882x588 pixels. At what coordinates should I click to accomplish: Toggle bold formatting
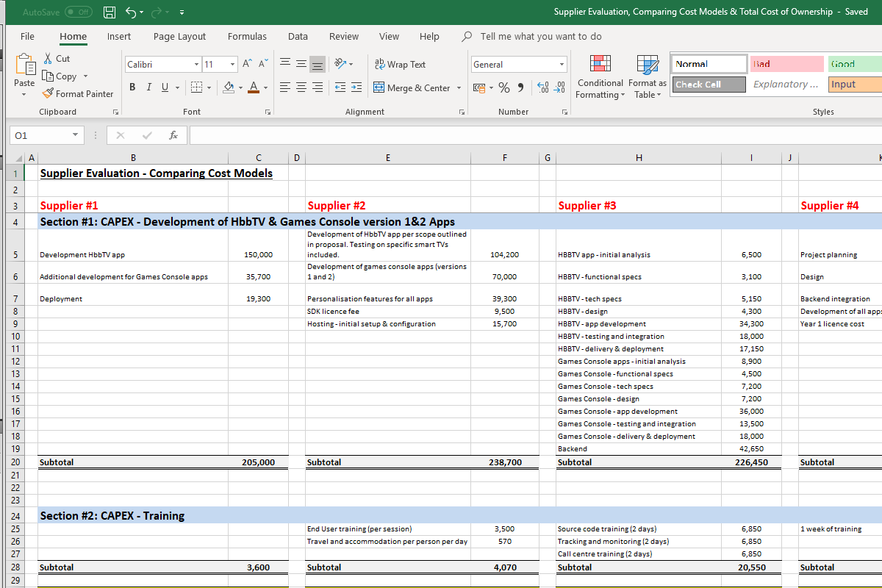point(133,87)
